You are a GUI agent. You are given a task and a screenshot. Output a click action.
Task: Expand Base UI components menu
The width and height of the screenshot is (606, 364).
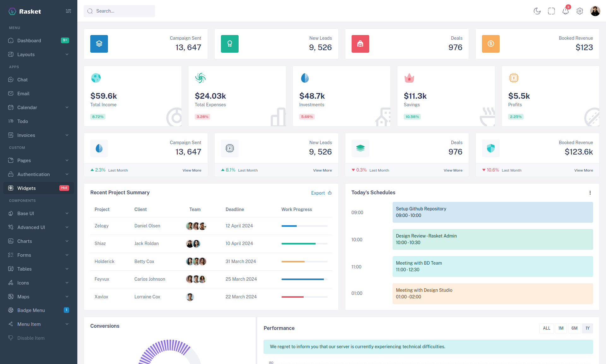[x=39, y=213]
